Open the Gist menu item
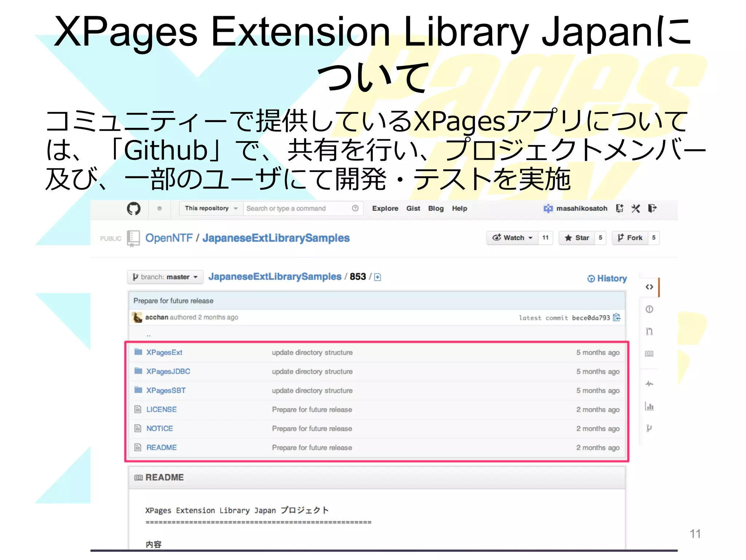Image resolution: width=746 pixels, height=560 pixels. (413, 208)
